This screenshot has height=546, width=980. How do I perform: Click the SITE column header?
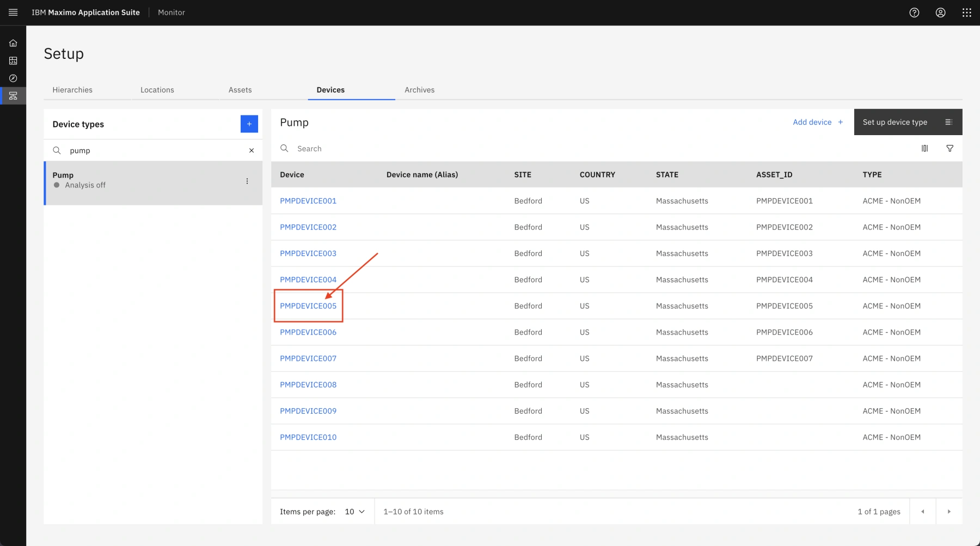point(523,175)
